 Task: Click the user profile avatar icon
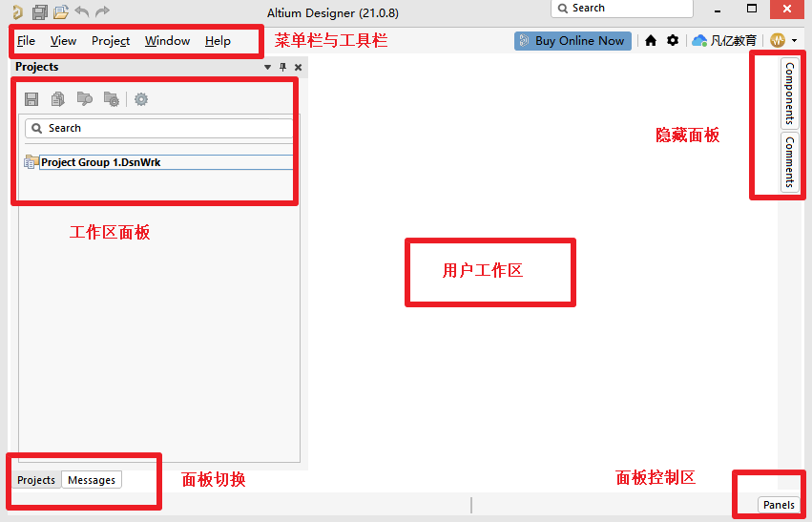[778, 40]
